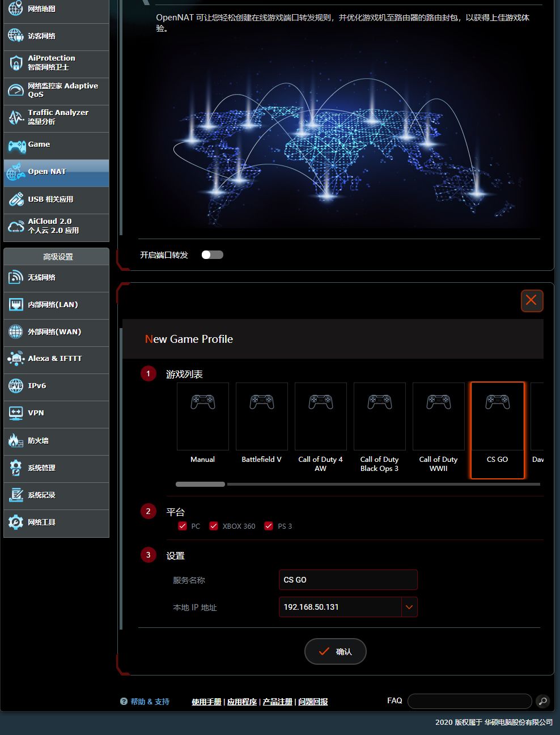This screenshot has width=560, height=735.
Task: Open the 防火墙 menu label
Action: [38, 440]
